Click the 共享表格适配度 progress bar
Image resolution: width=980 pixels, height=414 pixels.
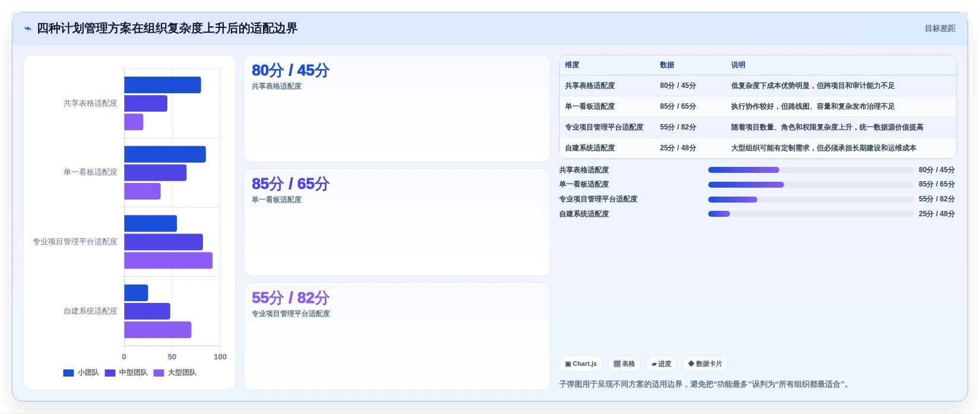(811, 170)
